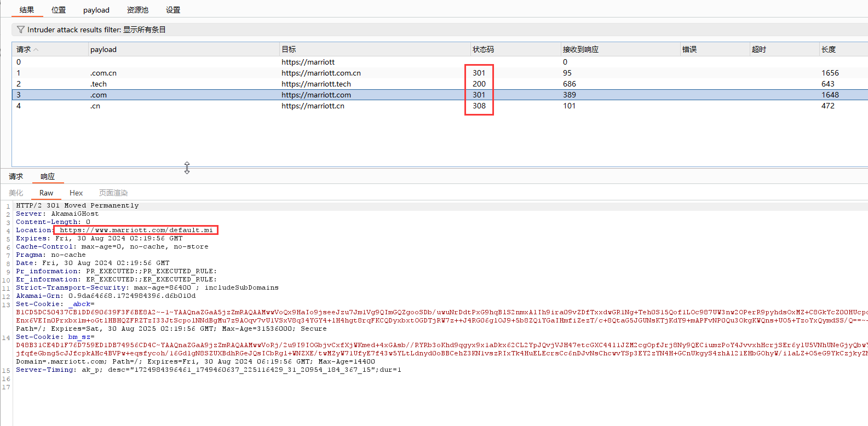Click length value 643
868x426 pixels.
point(828,84)
